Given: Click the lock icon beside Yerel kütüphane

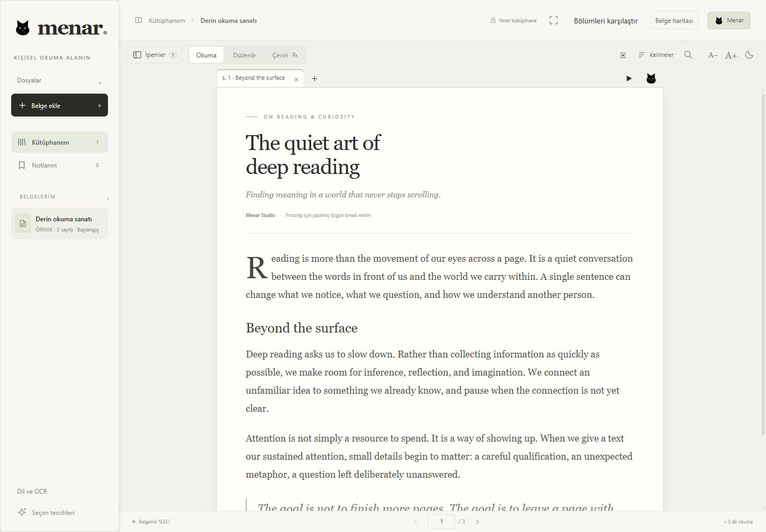Looking at the screenshot, I should pyautogui.click(x=493, y=21).
